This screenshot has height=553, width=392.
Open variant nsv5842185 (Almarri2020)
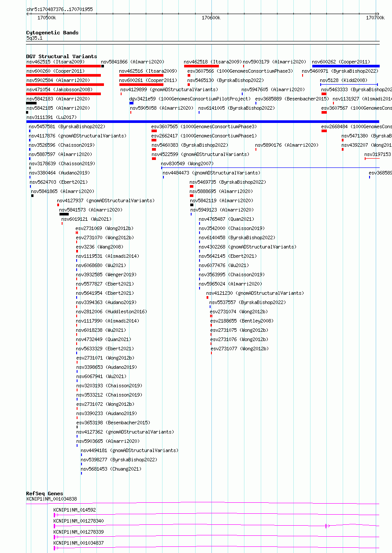click(58, 108)
